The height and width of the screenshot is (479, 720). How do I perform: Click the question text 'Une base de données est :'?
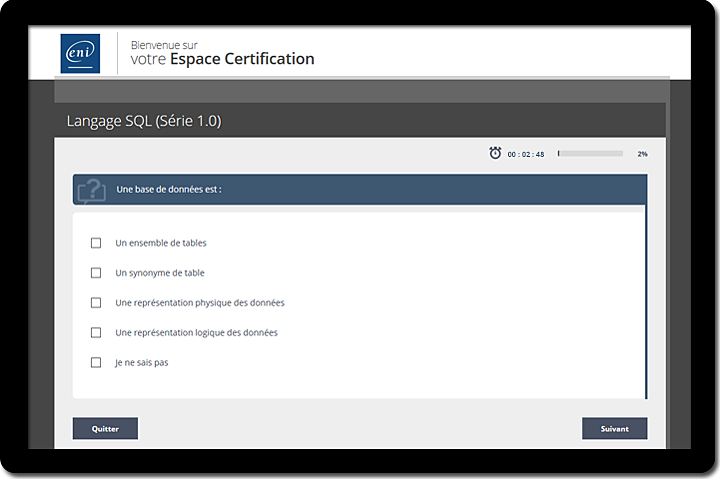tap(169, 189)
